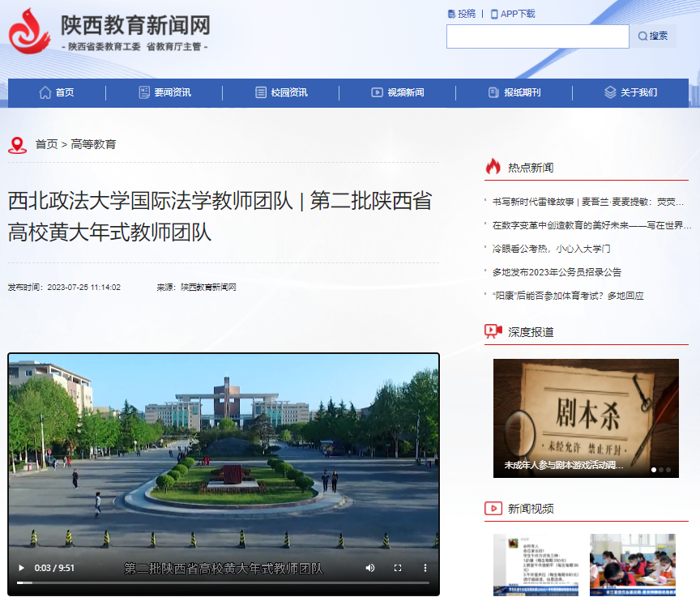Mute the video using volume icon

(x=370, y=568)
